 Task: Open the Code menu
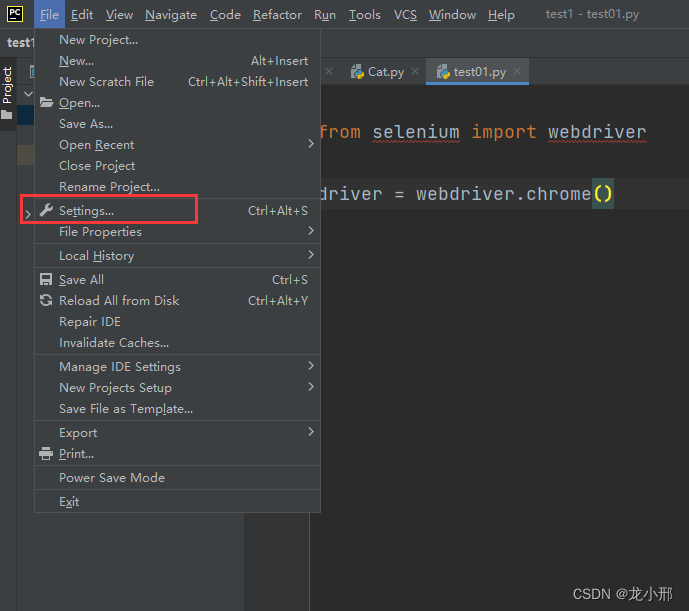pos(225,15)
